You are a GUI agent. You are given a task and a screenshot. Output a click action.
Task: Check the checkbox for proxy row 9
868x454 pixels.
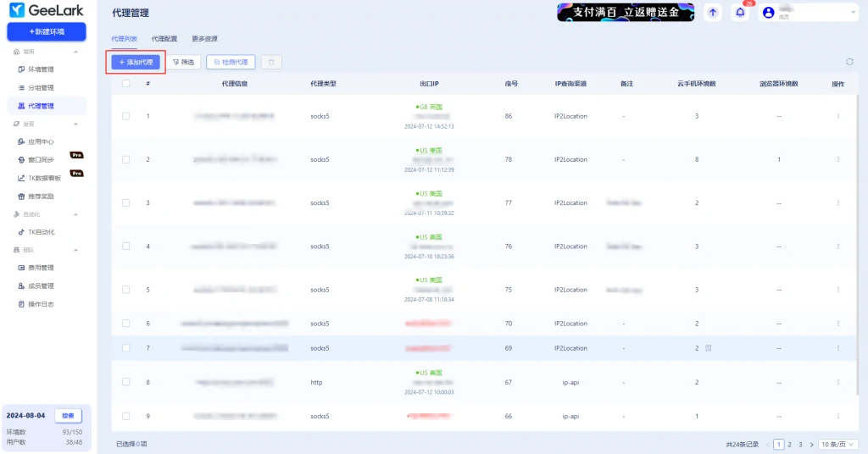click(x=126, y=416)
